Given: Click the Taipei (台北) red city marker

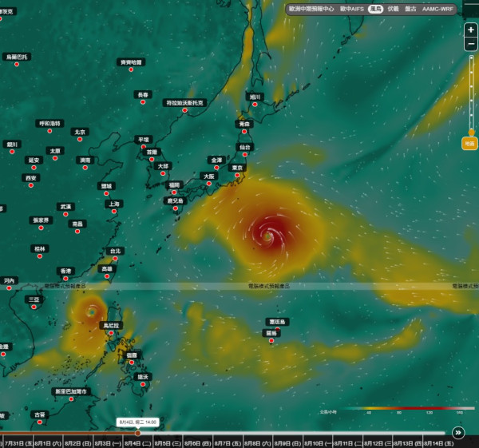Looking at the screenshot, I should [x=115, y=259].
